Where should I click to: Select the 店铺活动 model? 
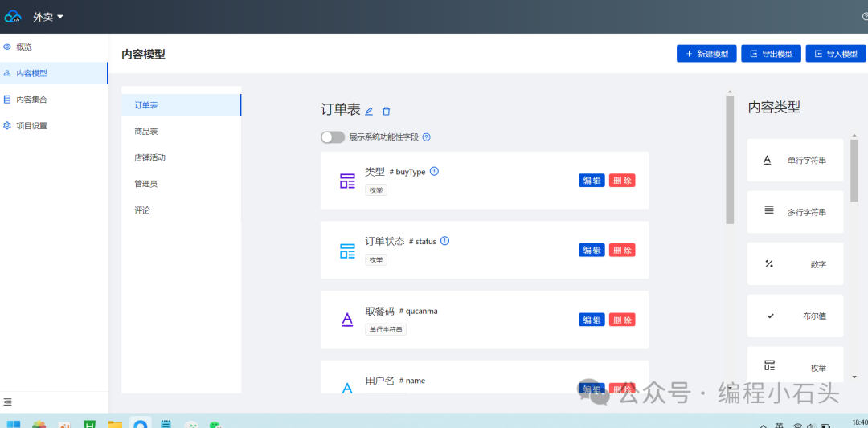click(181, 157)
